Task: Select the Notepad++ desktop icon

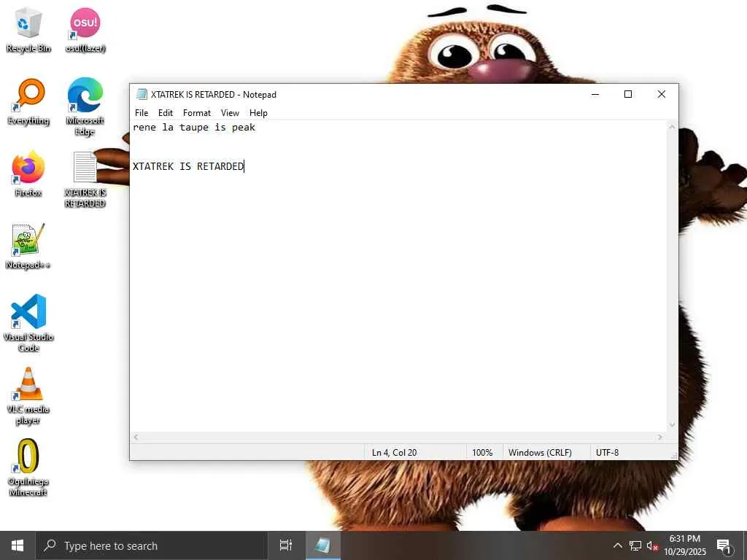Action: point(28,246)
